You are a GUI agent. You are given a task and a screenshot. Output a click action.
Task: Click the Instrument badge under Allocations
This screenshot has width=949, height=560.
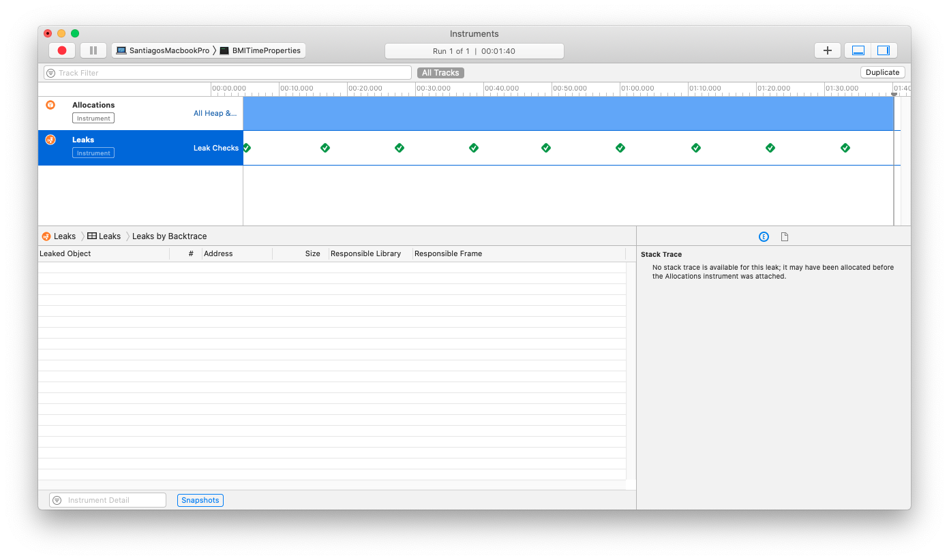[x=93, y=119]
